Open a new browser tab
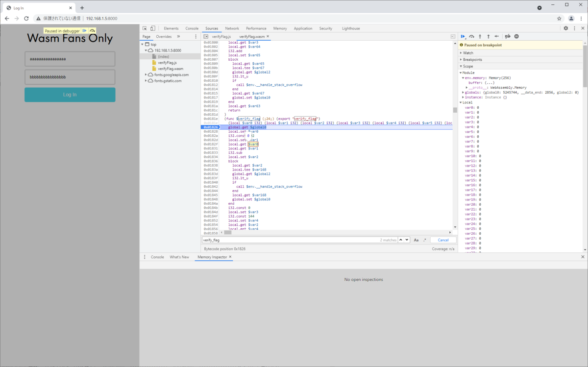 (82, 8)
